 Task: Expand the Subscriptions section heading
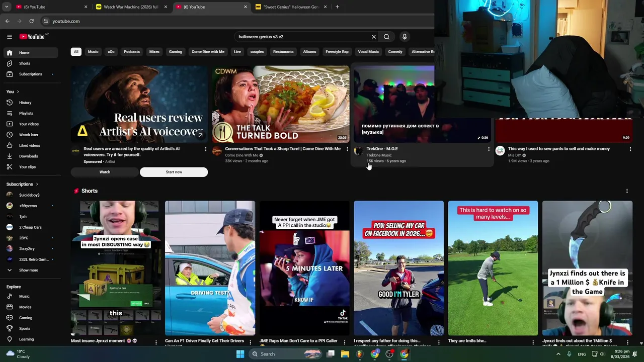pos(22,184)
